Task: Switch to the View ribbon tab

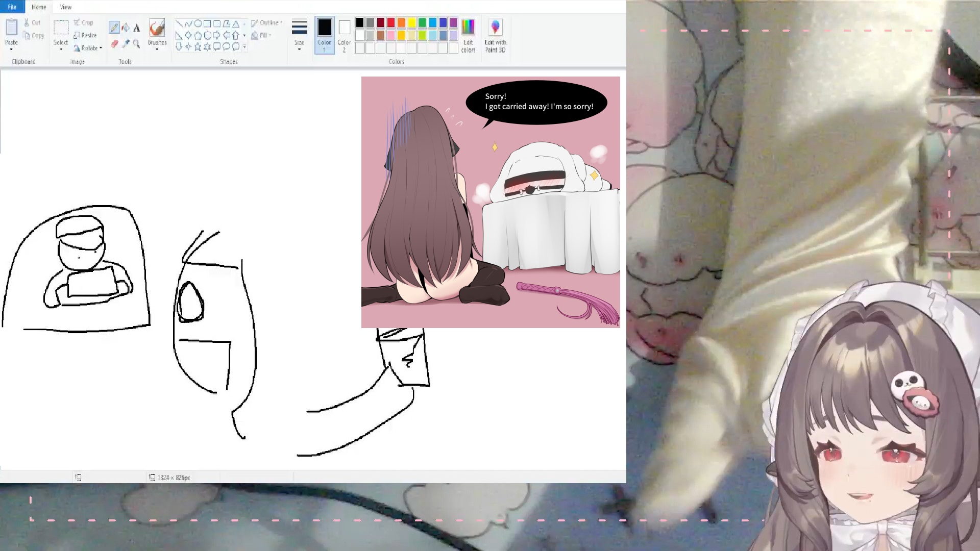Action: tap(66, 7)
